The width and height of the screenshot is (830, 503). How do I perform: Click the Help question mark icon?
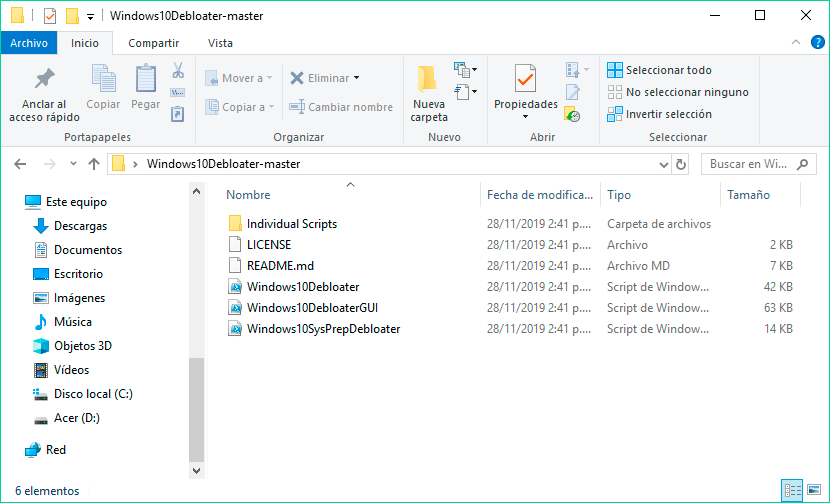tap(817, 42)
